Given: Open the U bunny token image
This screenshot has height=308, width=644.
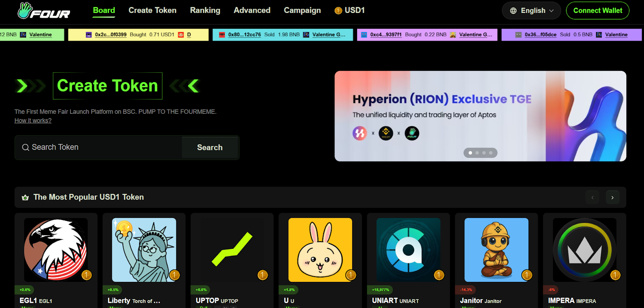Looking at the screenshot, I should (320, 250).
